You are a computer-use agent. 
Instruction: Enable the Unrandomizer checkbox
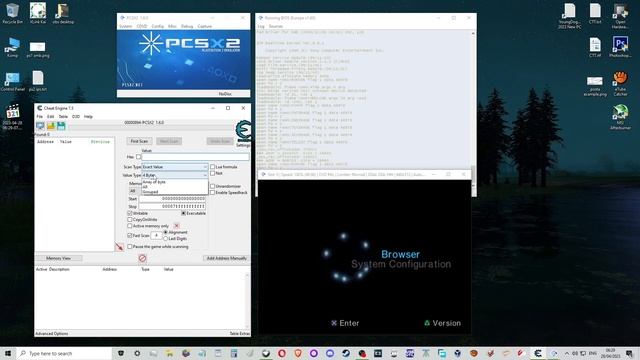212,186
